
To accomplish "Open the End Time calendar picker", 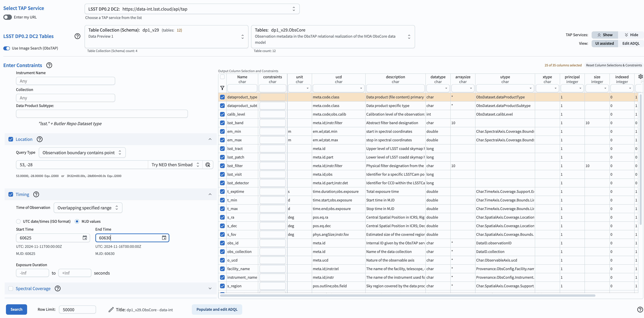I will (164, 238).
